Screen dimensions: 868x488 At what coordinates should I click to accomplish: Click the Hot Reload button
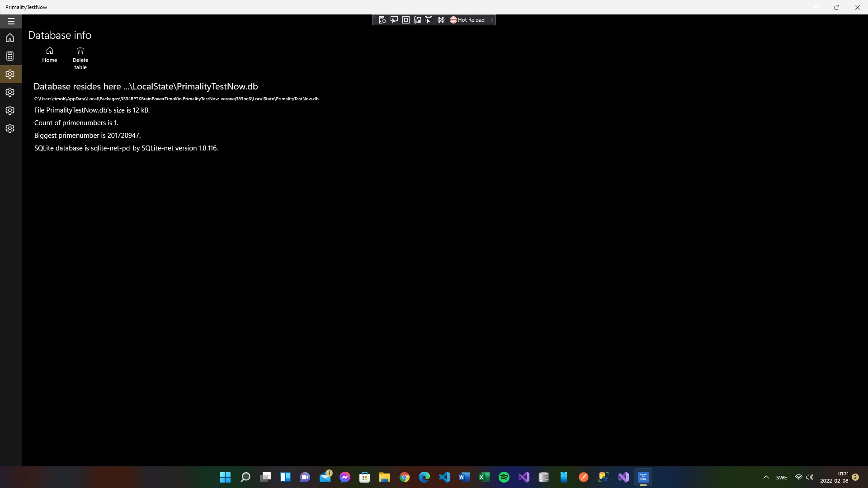point(467,20)
